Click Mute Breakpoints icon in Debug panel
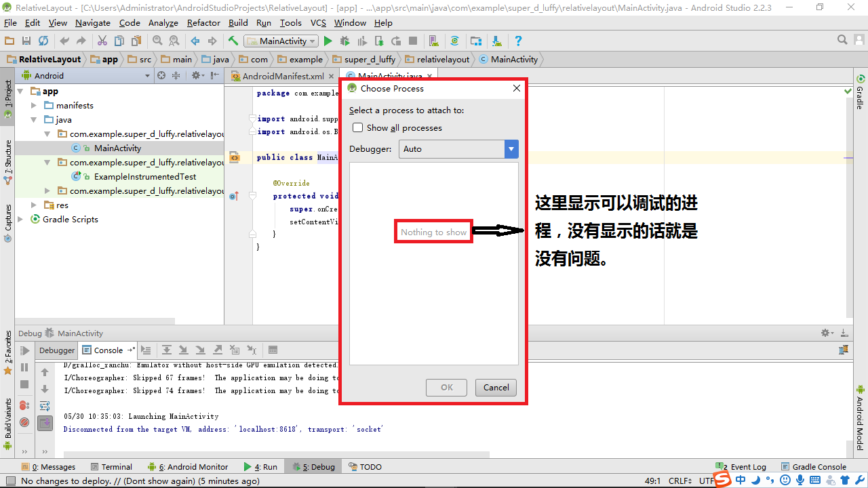Image resolution: width=868 pixels, height=488 pixels. 24,422
